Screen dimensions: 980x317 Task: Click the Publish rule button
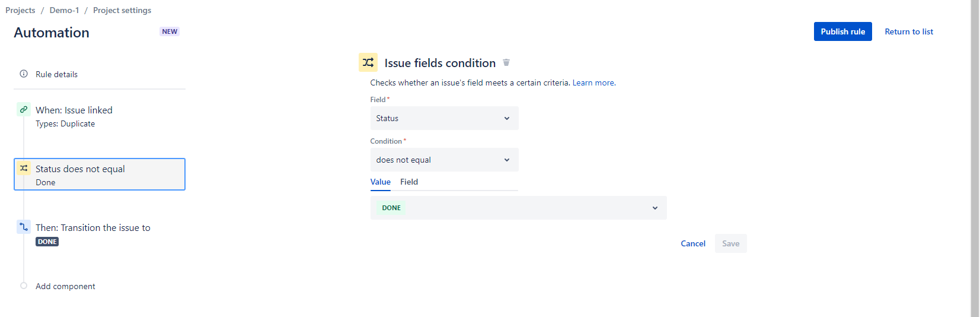click(842, 31)
